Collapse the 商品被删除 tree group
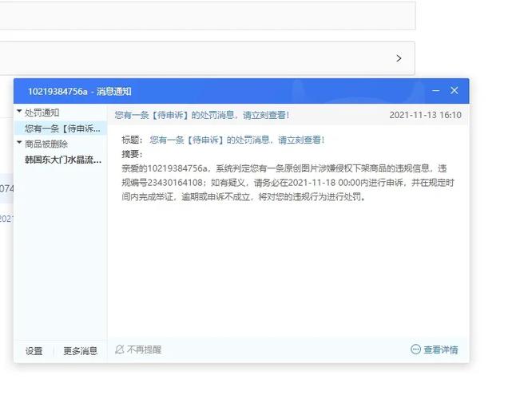The width and height of the screenshot is (532, 399). (x=20, y=142)
